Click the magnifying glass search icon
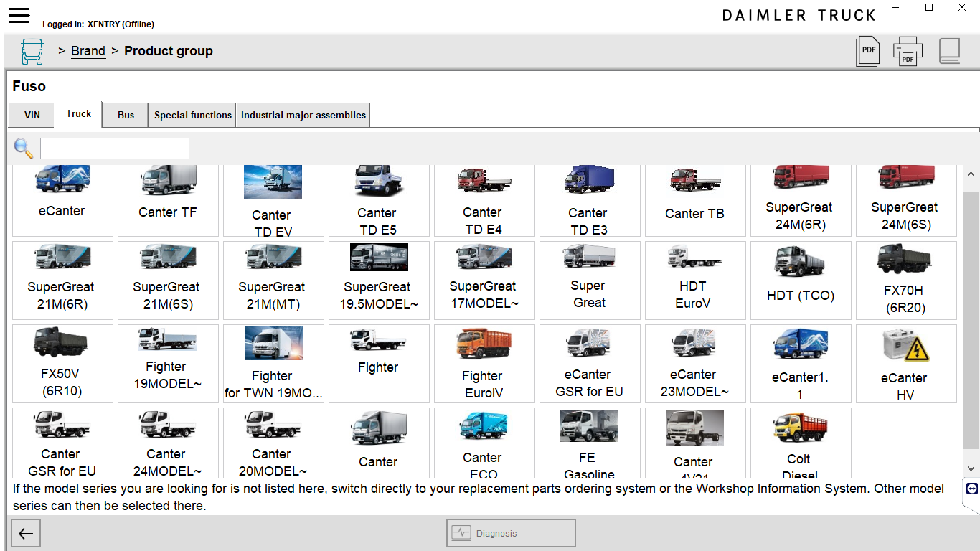980x551 pixels. pos(24,149)
